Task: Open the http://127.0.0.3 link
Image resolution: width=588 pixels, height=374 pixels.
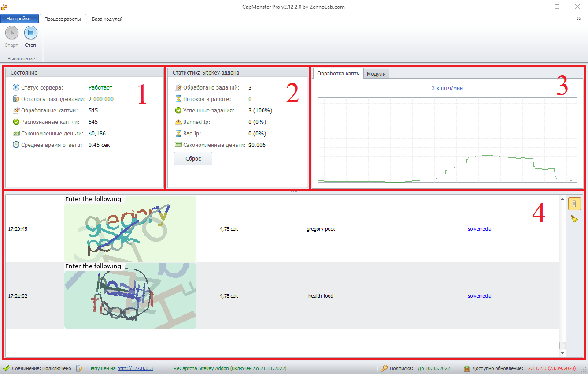Action: tap(135, 368)
